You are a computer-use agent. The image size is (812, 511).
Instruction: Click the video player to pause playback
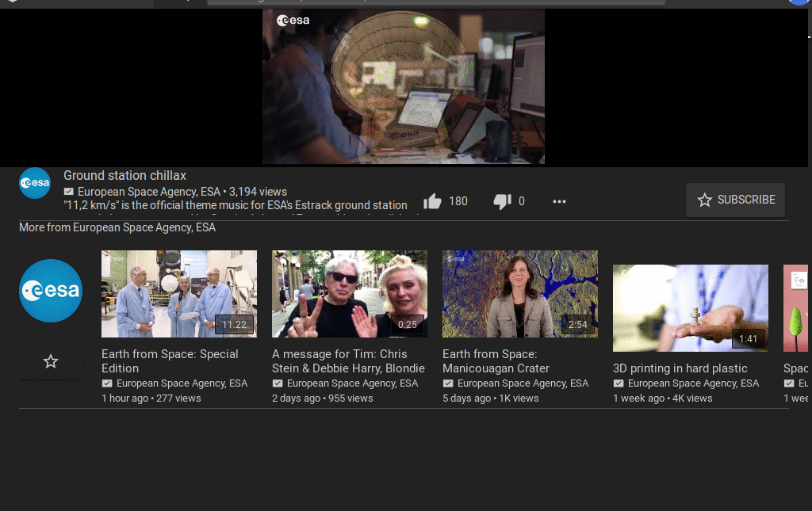[x=403, y=87]
